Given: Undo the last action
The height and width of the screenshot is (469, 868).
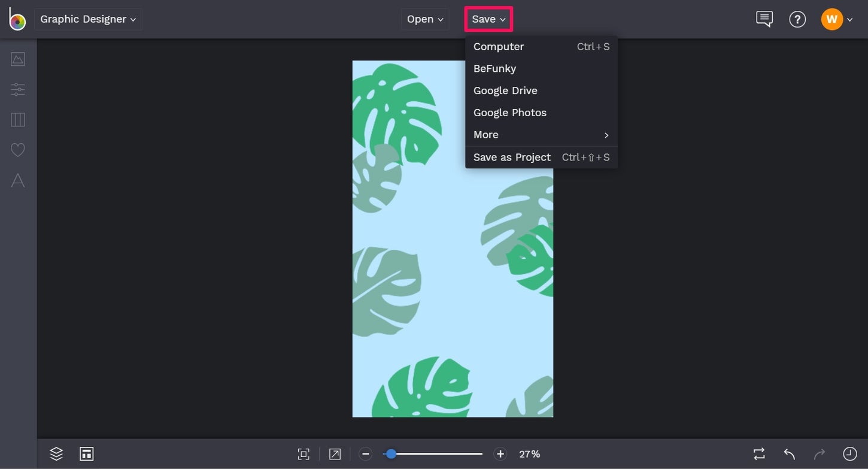Looking at the screenshot, I should click(788, 453).
